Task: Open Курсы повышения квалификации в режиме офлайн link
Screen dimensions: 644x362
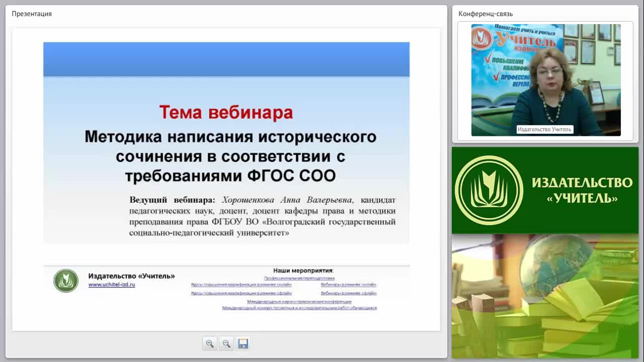Action: (x=241, y=293)
